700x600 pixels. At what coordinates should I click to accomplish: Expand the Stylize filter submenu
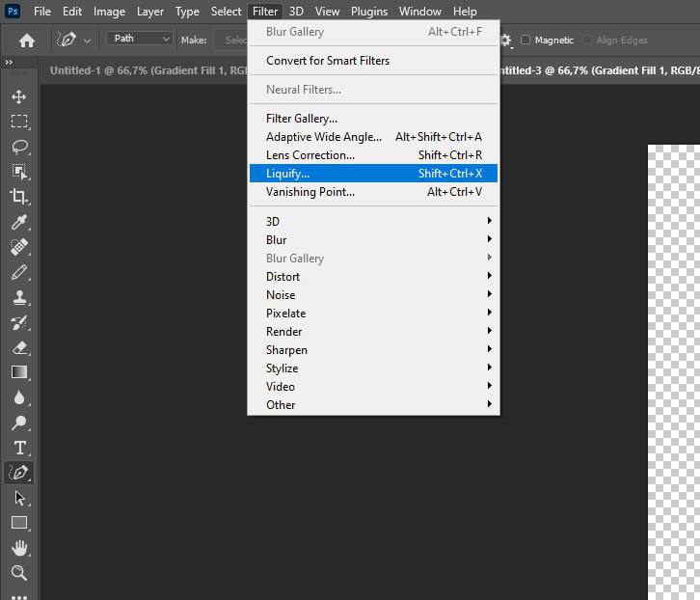tap(373, 368)
